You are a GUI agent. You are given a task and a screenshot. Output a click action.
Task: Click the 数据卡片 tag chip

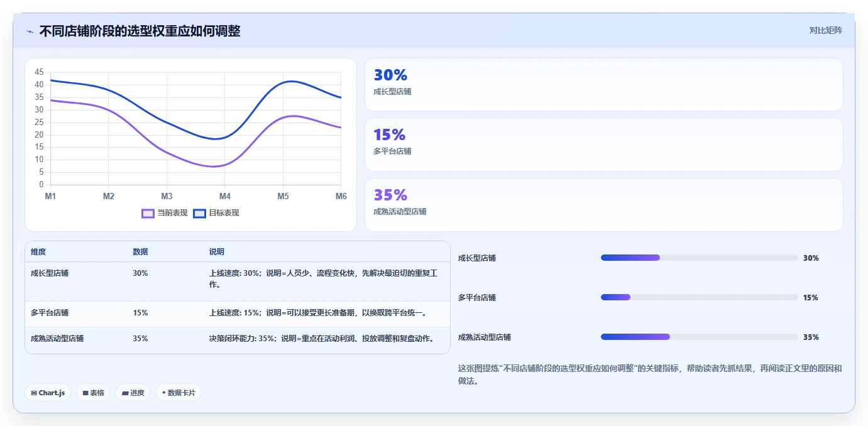pyautogui.click(x=179, y=393)
